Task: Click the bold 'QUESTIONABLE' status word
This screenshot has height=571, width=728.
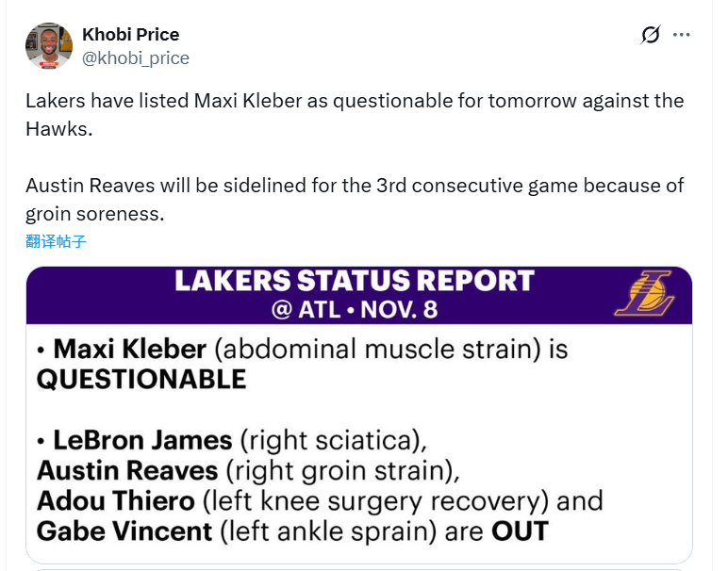Action: (141, 380)
